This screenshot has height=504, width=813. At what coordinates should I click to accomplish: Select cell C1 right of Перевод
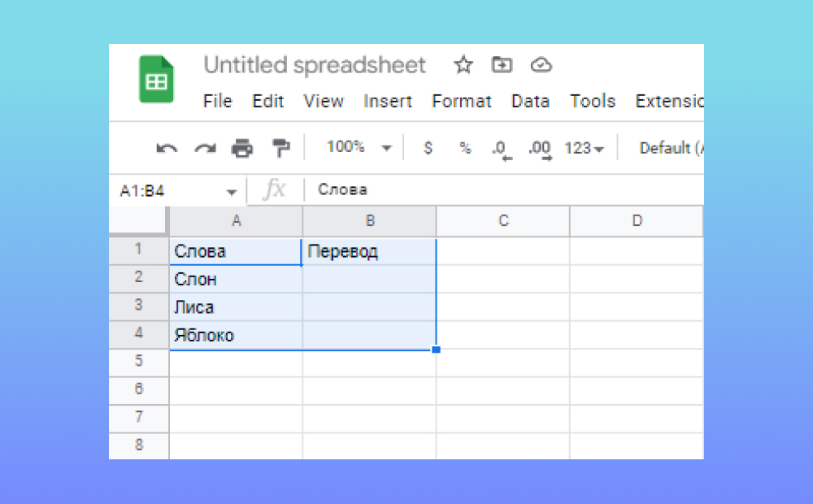[503, 251]
